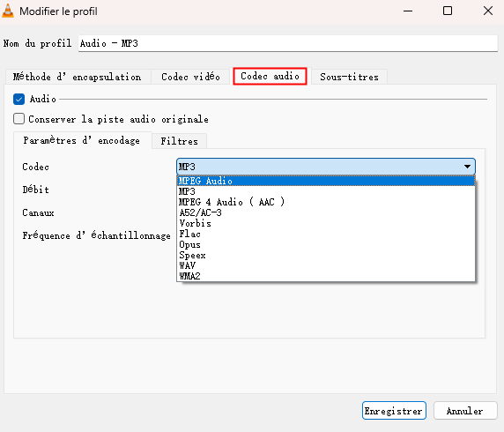Switch to Paramètres d'encodage sub-tab
This screenshot has width=504, height=432.
coord(82,140)
